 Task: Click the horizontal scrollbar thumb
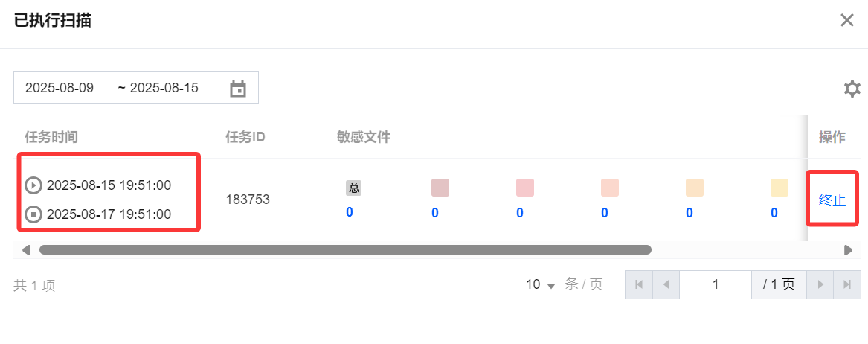[x=345, y=250]
